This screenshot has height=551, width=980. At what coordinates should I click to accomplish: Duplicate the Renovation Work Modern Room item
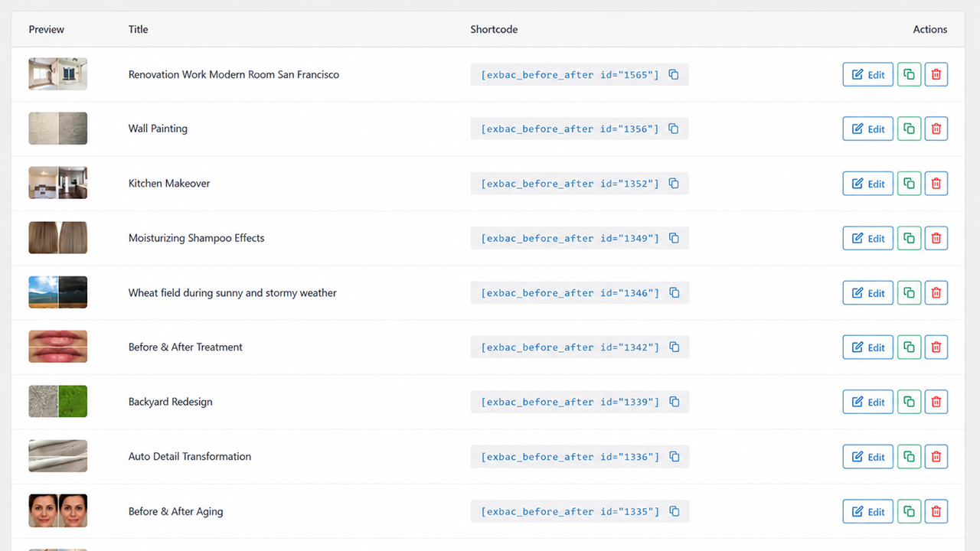(x=909, y=74)
